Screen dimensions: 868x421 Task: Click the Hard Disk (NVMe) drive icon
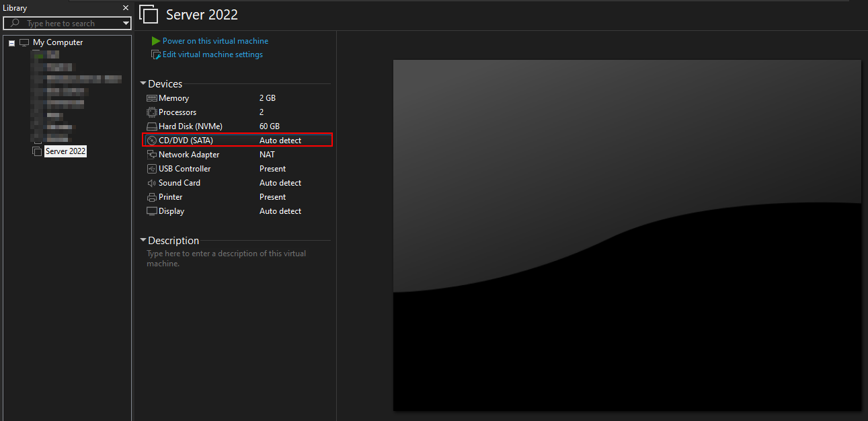[x=152, y=126]
